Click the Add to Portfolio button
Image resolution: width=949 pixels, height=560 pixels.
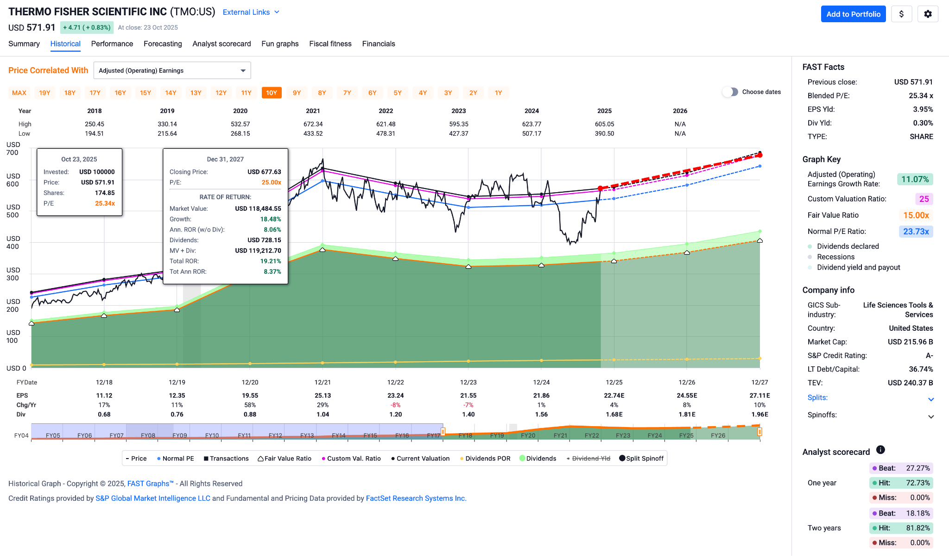tap(853, 14)
